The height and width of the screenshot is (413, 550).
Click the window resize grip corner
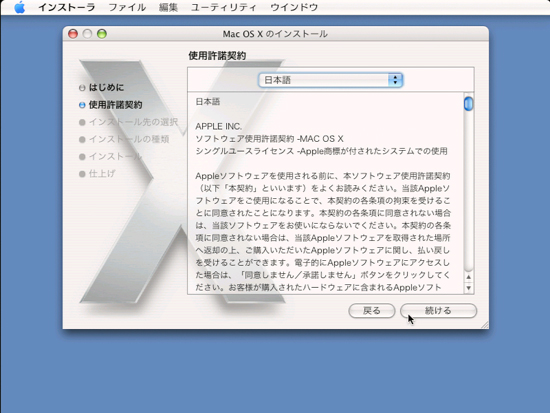pyautogui.click(x=485, y=325)
